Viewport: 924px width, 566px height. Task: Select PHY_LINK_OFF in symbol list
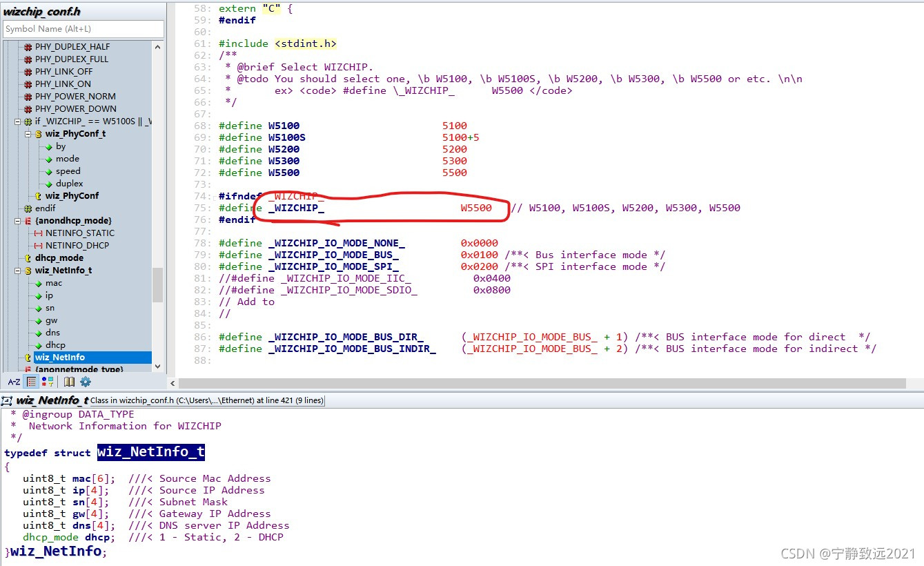coord(63,72)
